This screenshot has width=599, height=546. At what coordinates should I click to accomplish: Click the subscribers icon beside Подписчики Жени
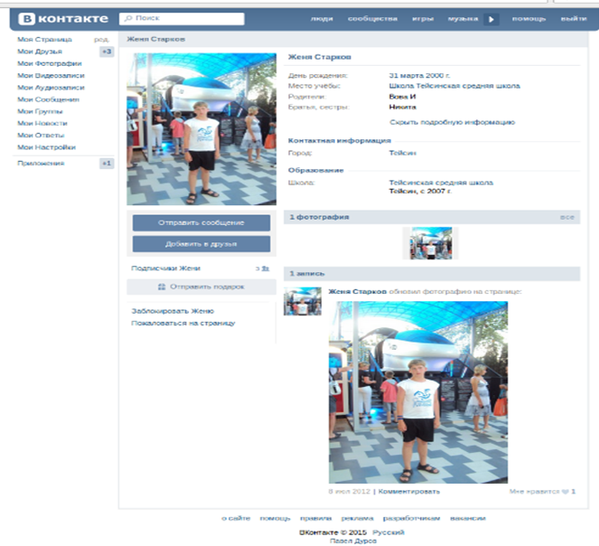tap(265, 269)
